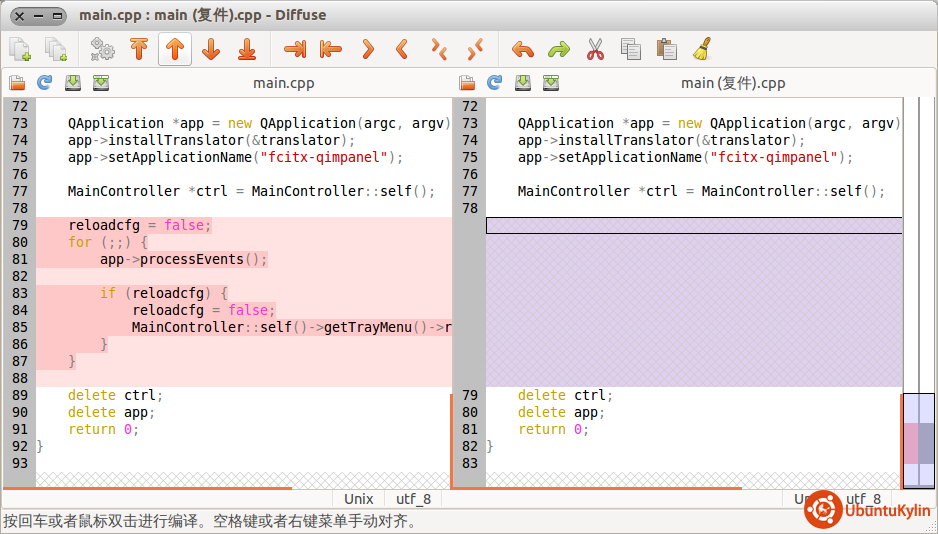The image size is (938, 534).
Task: Click Save As icon in right pane
Action: (551, 83)
